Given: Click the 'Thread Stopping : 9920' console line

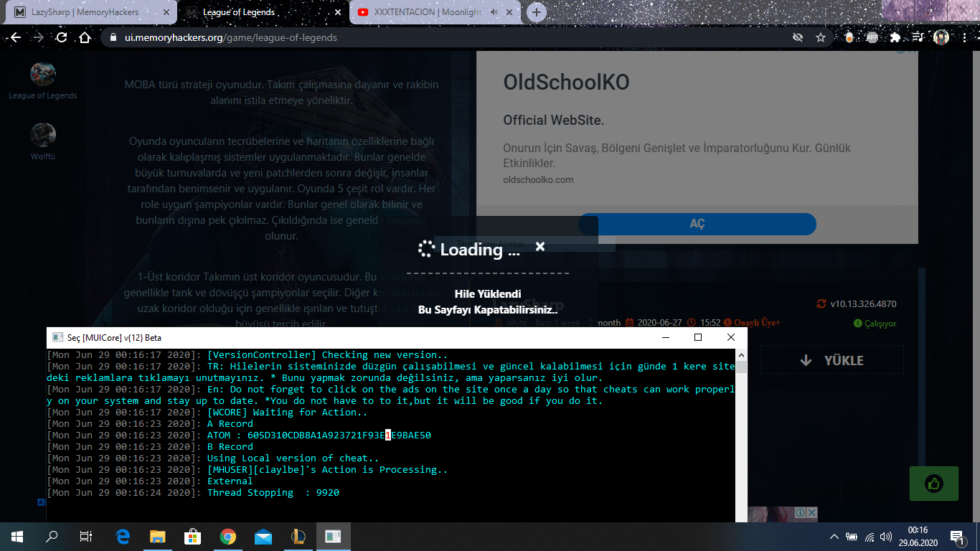Looking at the screenshot, I should [x=273, y=493].
